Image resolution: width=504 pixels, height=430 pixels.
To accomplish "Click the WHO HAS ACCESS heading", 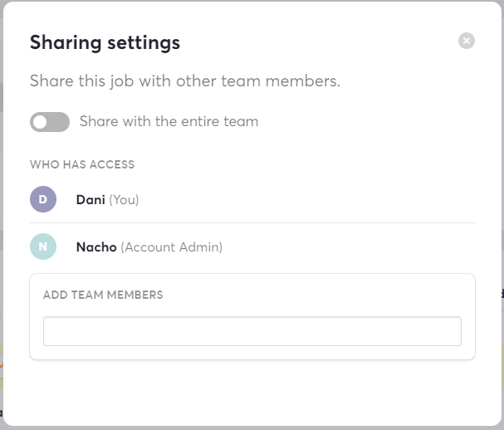I will coord(82,164).
